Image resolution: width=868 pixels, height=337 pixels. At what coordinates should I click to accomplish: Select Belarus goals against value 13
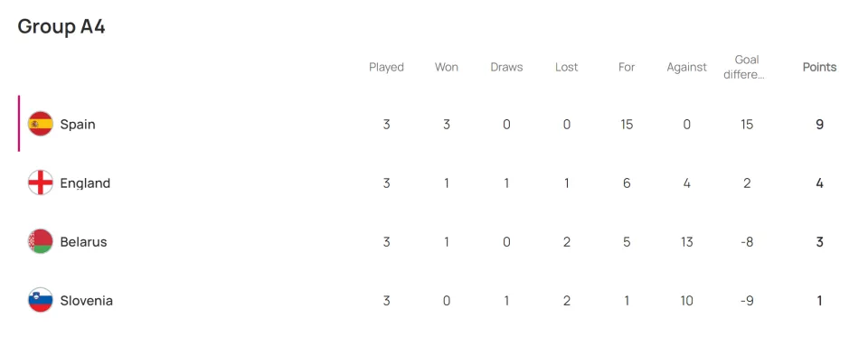686,242
